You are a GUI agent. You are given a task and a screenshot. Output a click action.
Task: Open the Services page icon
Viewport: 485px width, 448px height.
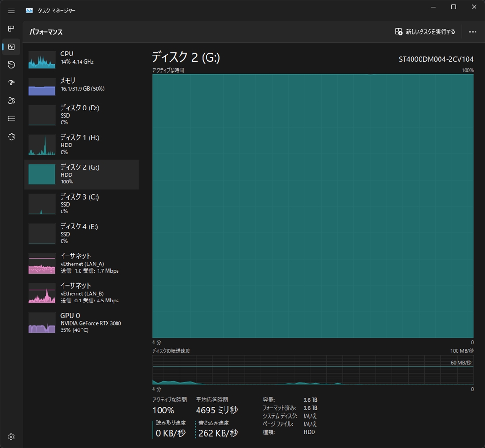[11, 137]
